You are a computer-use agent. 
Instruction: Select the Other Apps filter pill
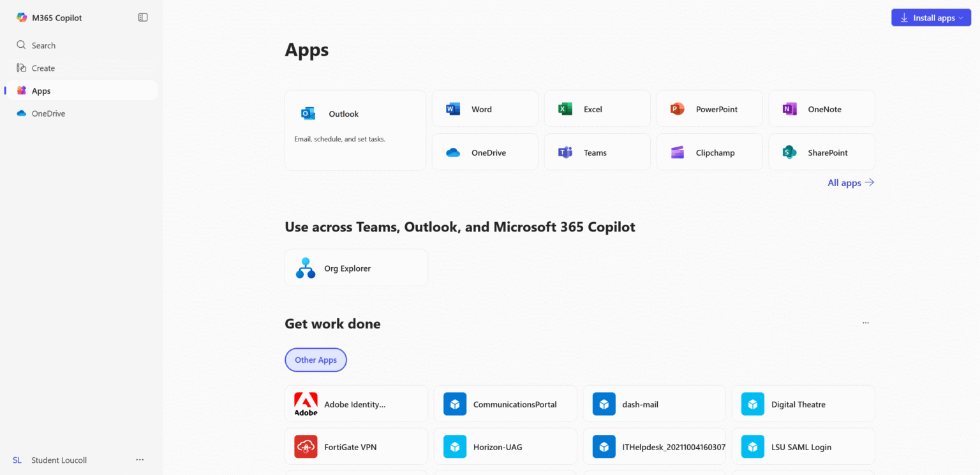coord(316,360)
